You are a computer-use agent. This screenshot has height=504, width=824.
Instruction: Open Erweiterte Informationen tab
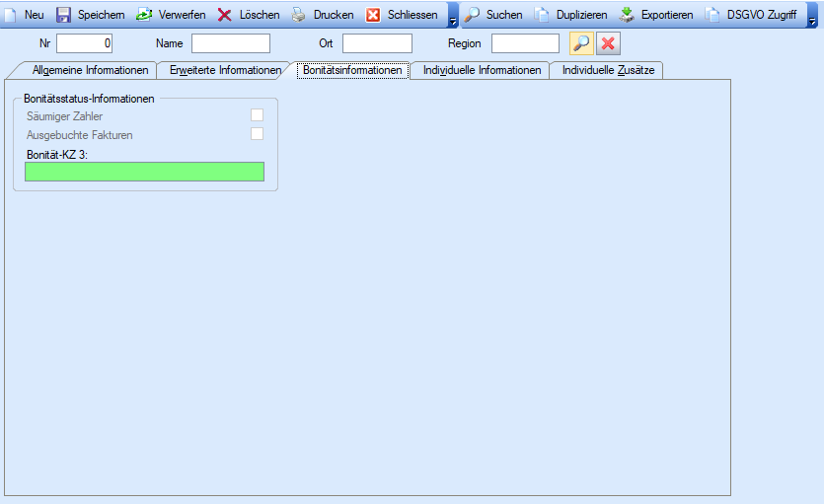click(225, 70)
